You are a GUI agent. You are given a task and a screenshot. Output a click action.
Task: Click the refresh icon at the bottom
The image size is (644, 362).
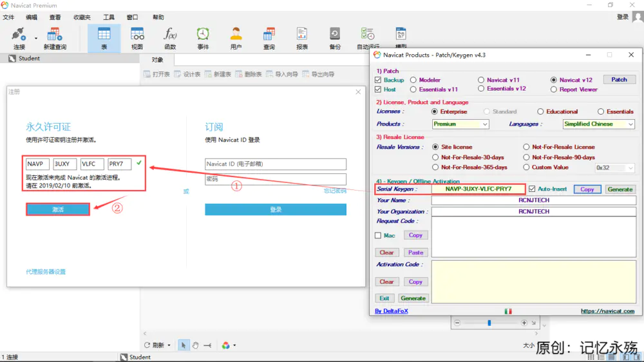[147, 345]
